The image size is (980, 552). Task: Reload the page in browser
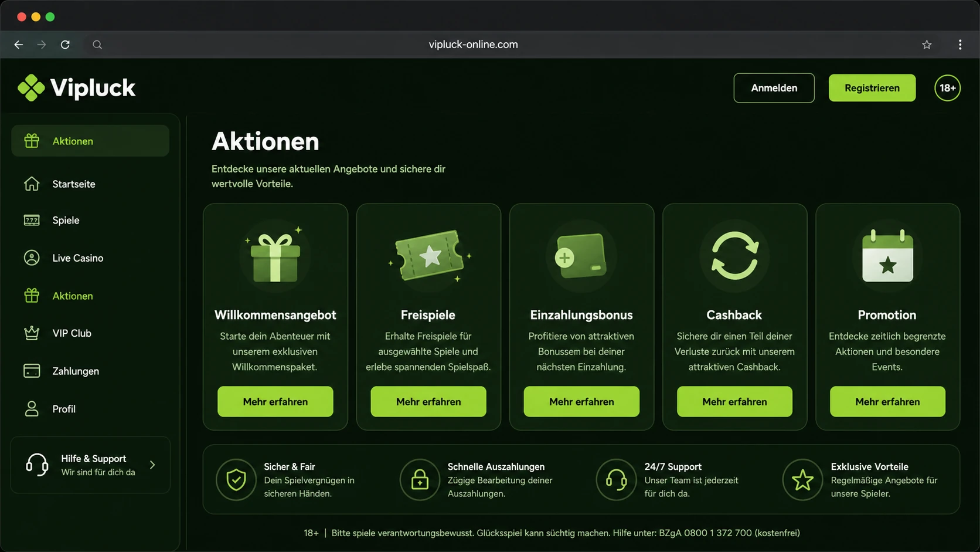pyautogui.click(x=65, y=45)
